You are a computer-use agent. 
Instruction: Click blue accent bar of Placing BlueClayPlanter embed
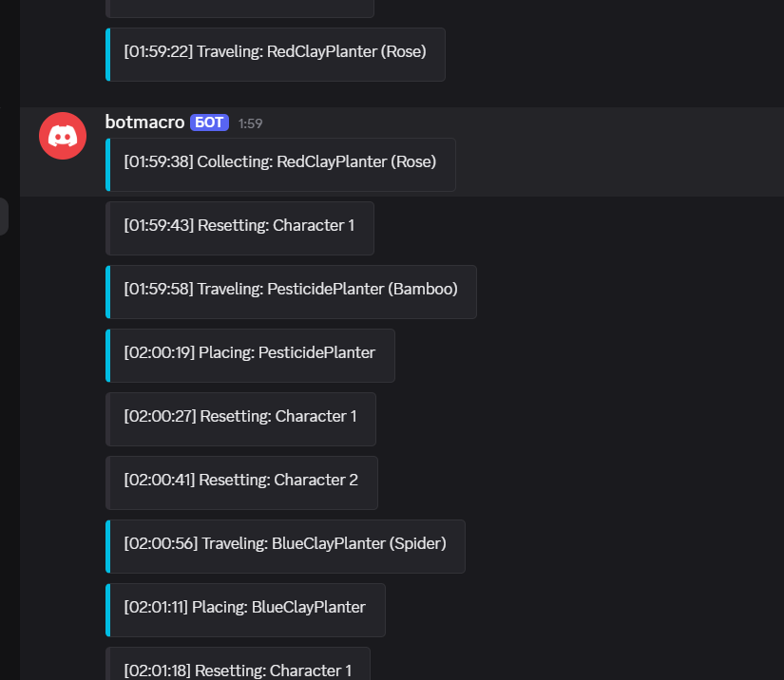coord(108,610)
